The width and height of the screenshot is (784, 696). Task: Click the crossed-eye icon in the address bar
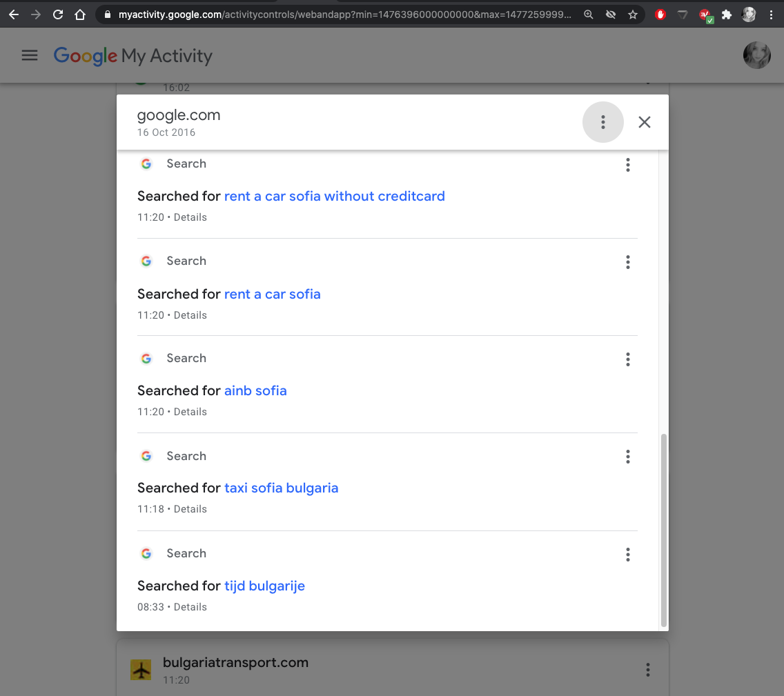pyautogui.click(x=611, y=13)
